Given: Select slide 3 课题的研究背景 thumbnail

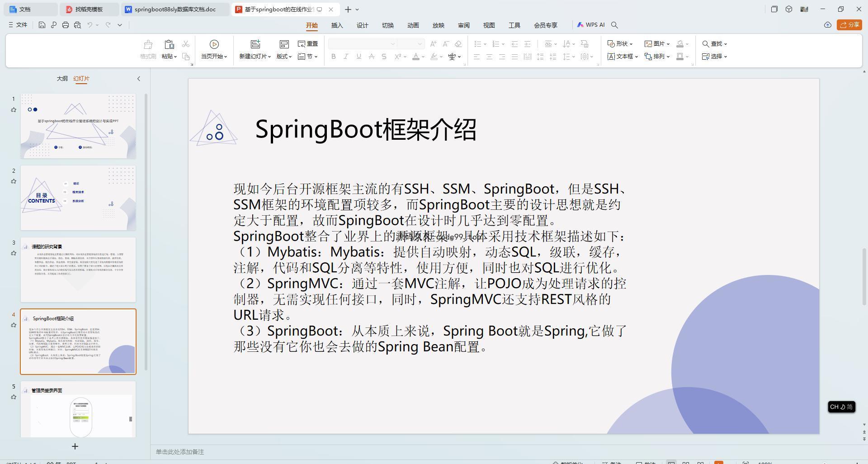Looking at the screenshot, I should click(78, 270).
